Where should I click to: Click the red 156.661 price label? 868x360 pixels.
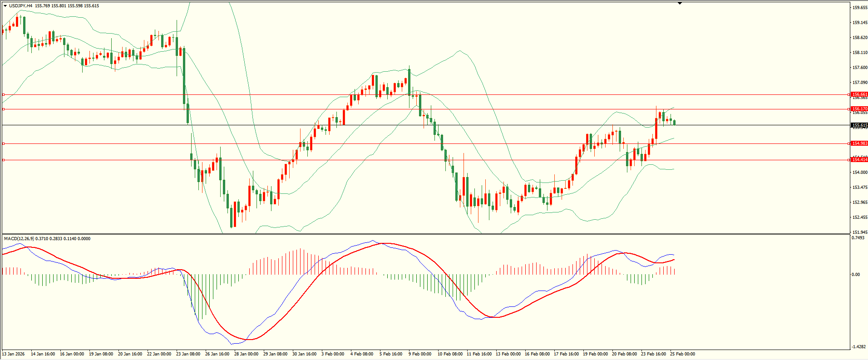tap(859, 94)
